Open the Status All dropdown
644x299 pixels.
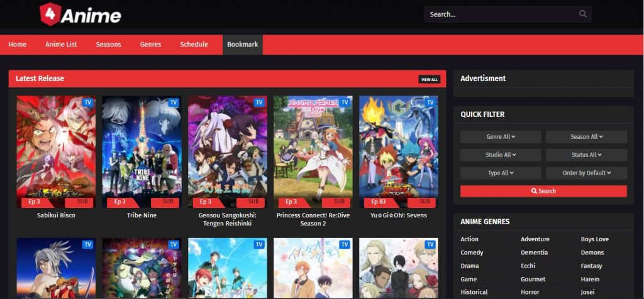click(586, 155)
